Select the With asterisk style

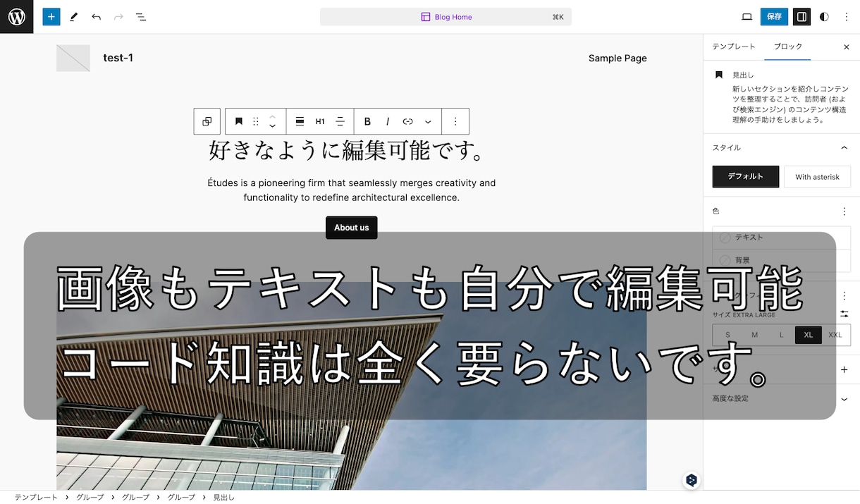pos(817,177)
